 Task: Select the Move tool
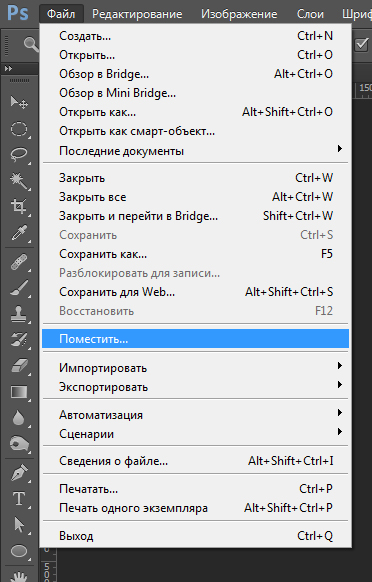tap(19, 102)
